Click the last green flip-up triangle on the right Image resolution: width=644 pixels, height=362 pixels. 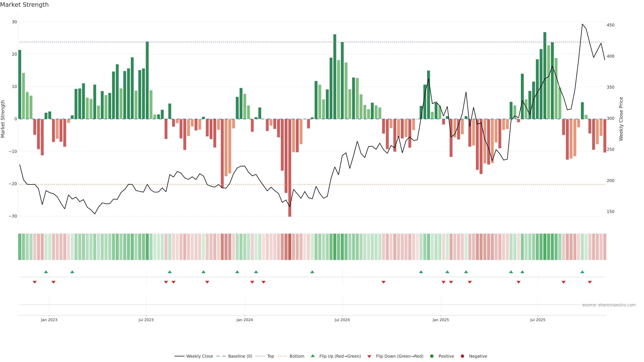point(582,272)
